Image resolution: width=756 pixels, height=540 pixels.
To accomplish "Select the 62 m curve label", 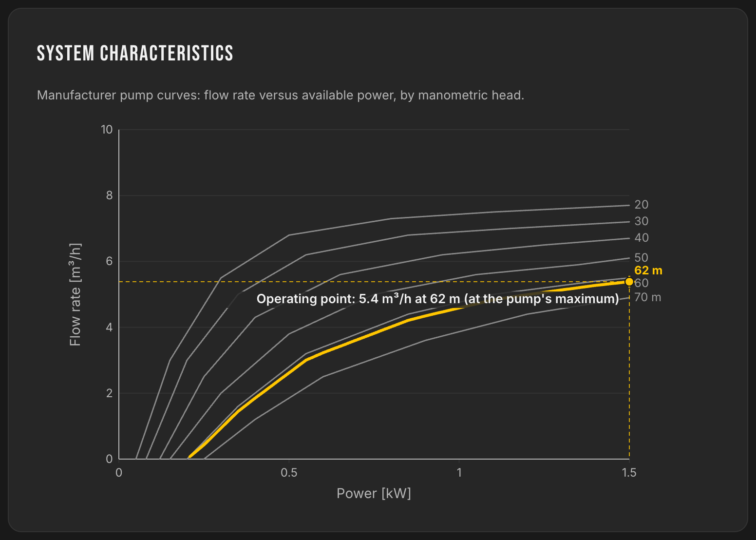I will tap(648, 270).
